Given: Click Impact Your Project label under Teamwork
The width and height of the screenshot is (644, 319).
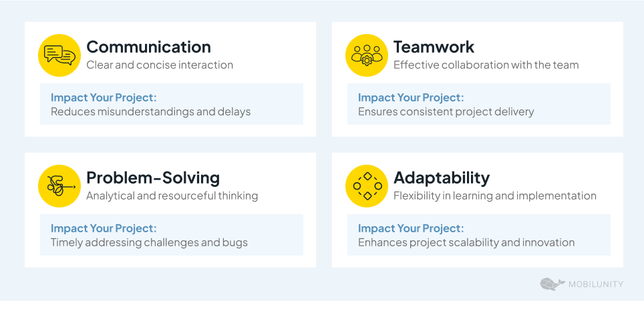Looking at the screenshot, I should 411,97.
